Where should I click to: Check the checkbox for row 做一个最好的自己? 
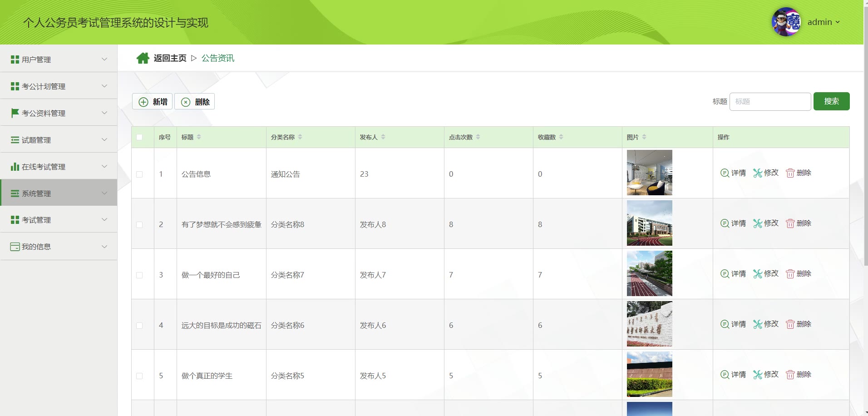coord(139,275)
